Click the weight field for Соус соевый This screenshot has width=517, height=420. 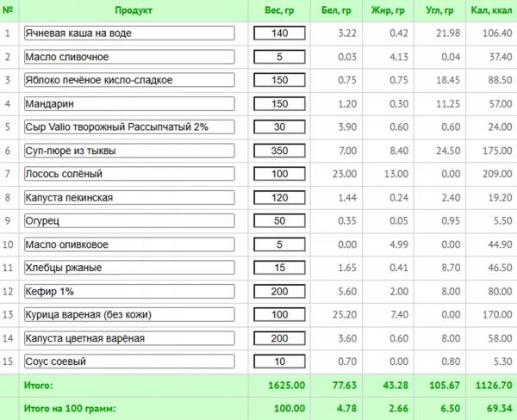click(x=279, y=361)
